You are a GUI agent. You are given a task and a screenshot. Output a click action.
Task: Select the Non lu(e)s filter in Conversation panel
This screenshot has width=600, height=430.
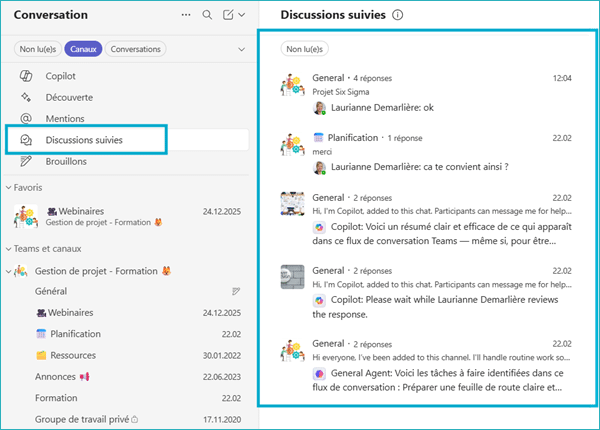[x=38, y=49]
